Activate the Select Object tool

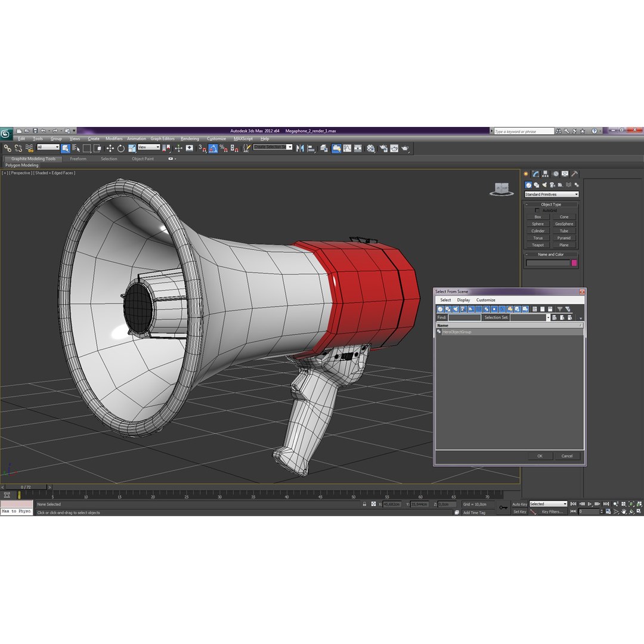click(66, 148)
